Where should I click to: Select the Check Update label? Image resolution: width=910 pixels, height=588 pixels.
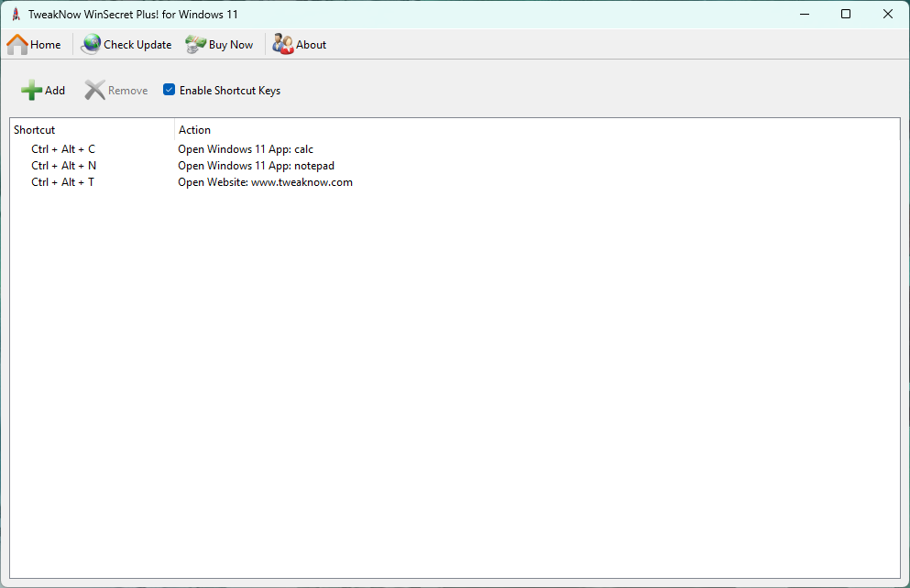click(137, 45)
